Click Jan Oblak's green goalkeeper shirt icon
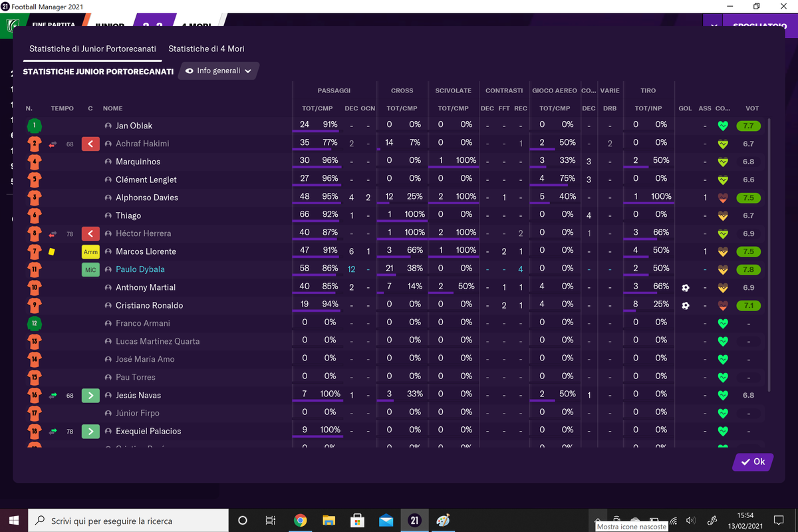The image size is (798, 532). [x=35, y=126]
